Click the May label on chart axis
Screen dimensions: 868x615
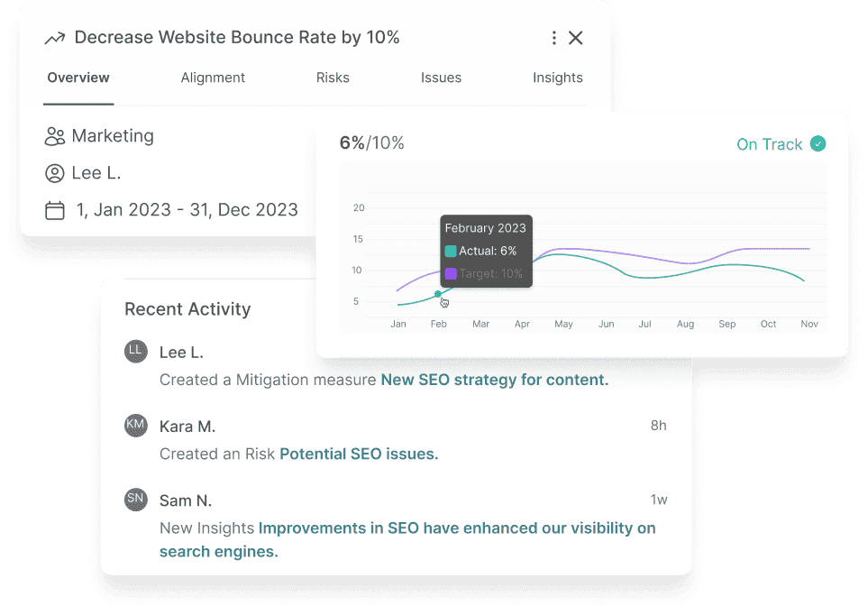(563, 324)
